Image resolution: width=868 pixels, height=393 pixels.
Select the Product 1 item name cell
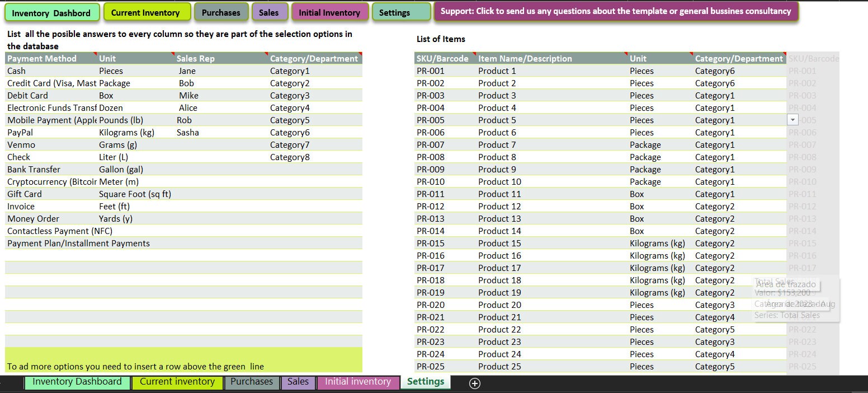tap(497, 71)
